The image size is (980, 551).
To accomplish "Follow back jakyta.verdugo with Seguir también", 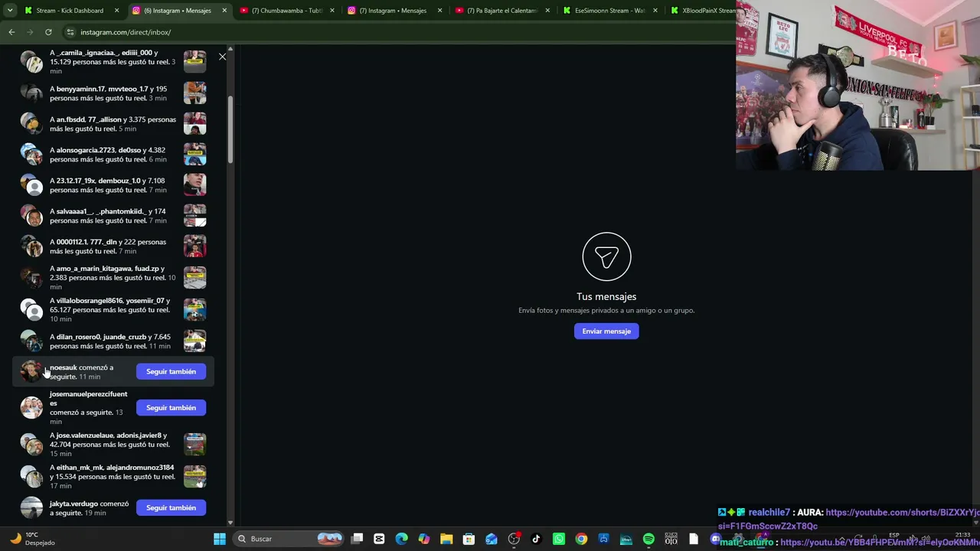I will [x=171, y=508].
